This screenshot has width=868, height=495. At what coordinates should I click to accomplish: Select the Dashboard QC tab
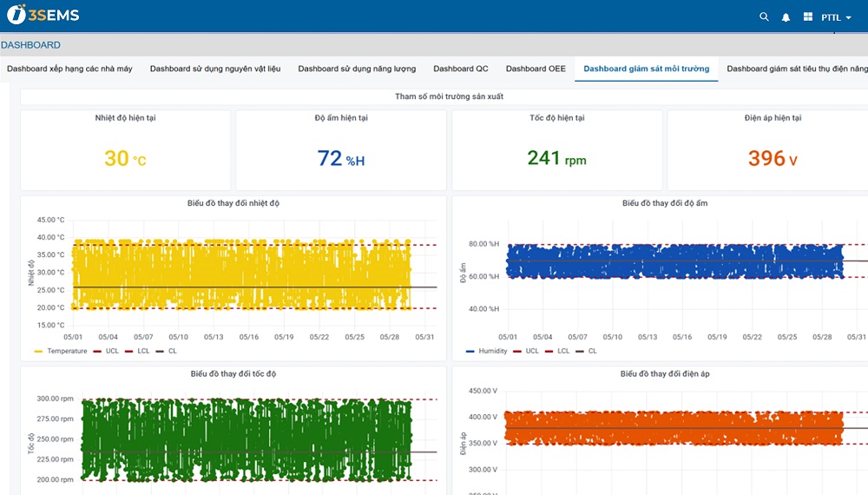point(461,69)
